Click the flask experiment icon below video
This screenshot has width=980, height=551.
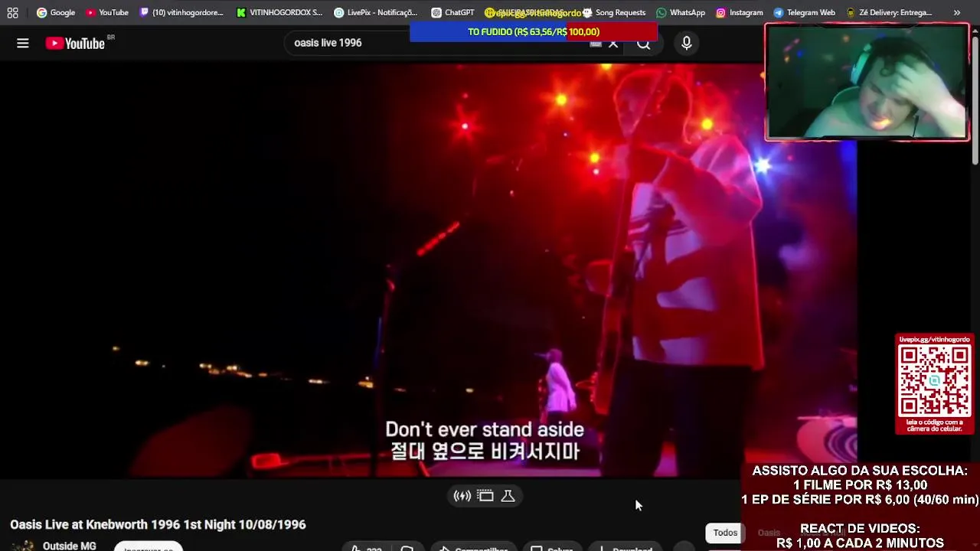(508, 496)
